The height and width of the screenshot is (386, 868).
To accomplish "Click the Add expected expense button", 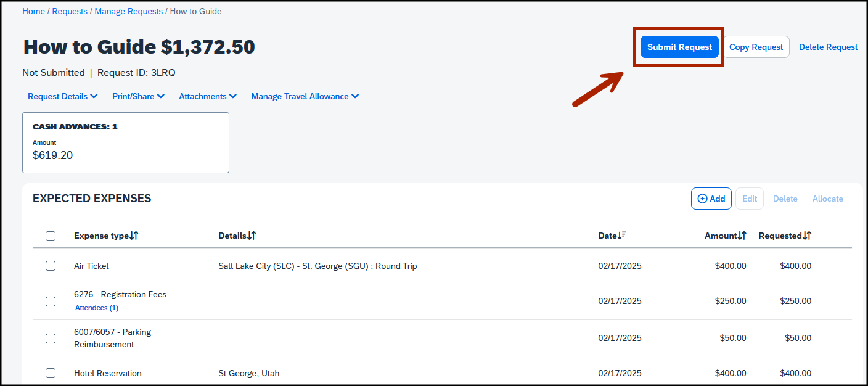I will coord(711,199).
